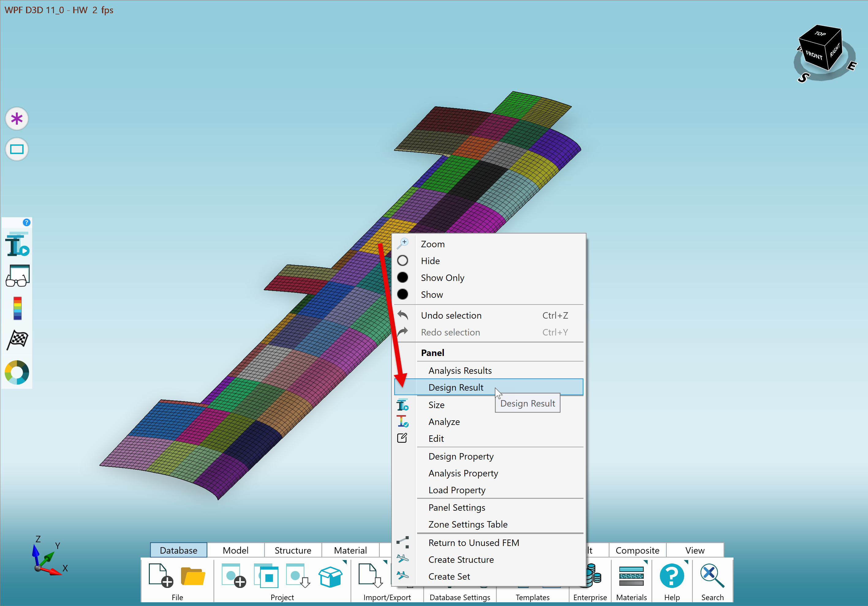Click Edit in the context menu

[x=489, y=438]
